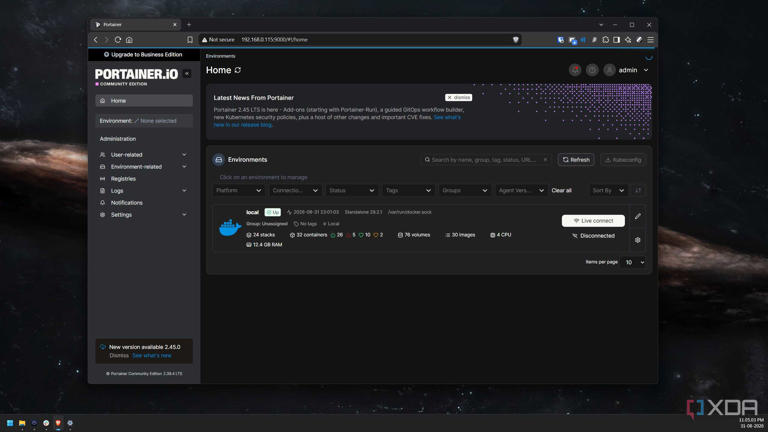Click the Disconnected status text
768x432 pixels.
pos(597,236)
